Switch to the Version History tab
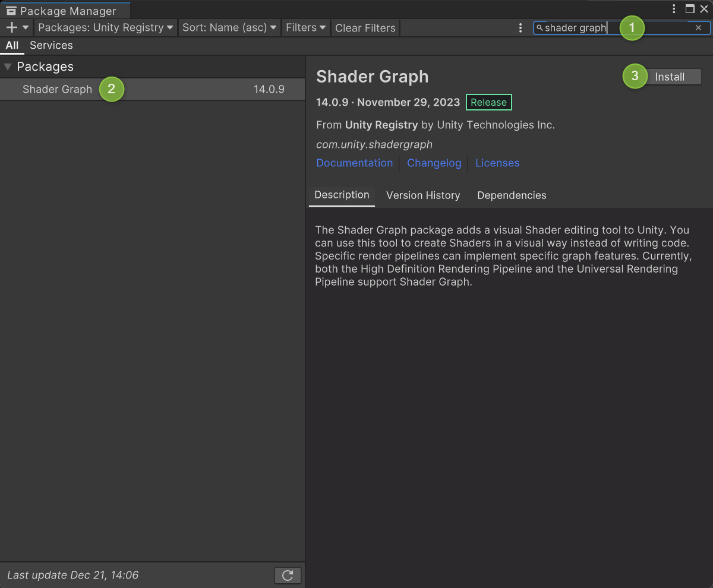The height and width of the screenshot is (588, 713). pyautogui.click(x=423, y=195)
